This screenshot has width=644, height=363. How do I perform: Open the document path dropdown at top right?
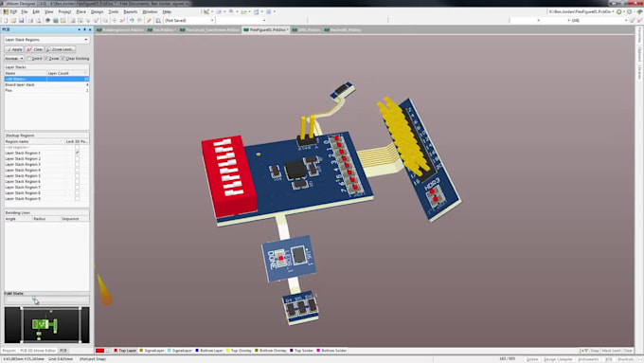pos(614,12)
